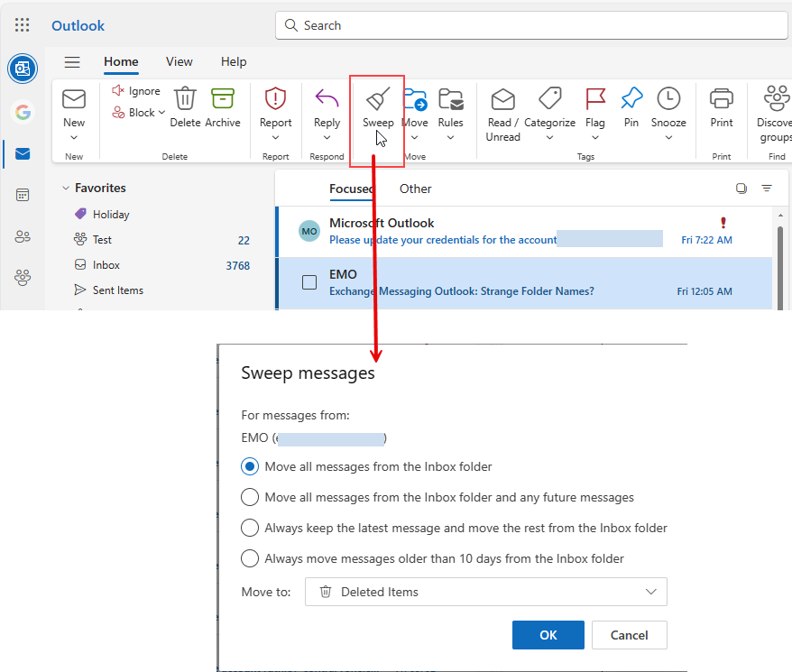The width and height of the screenshot is (792, 672).
Task: Expand the Flag dropdown arrow
Action: pos(595,137)
